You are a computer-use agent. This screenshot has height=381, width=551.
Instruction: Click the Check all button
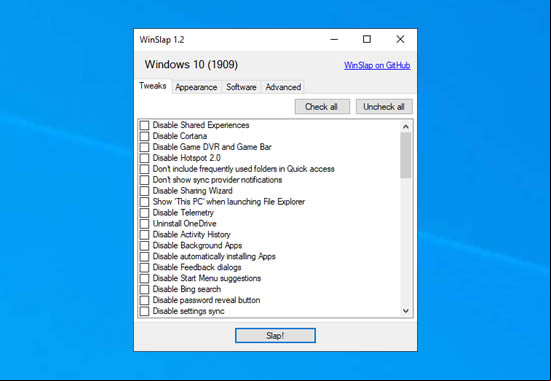point(322,107)
